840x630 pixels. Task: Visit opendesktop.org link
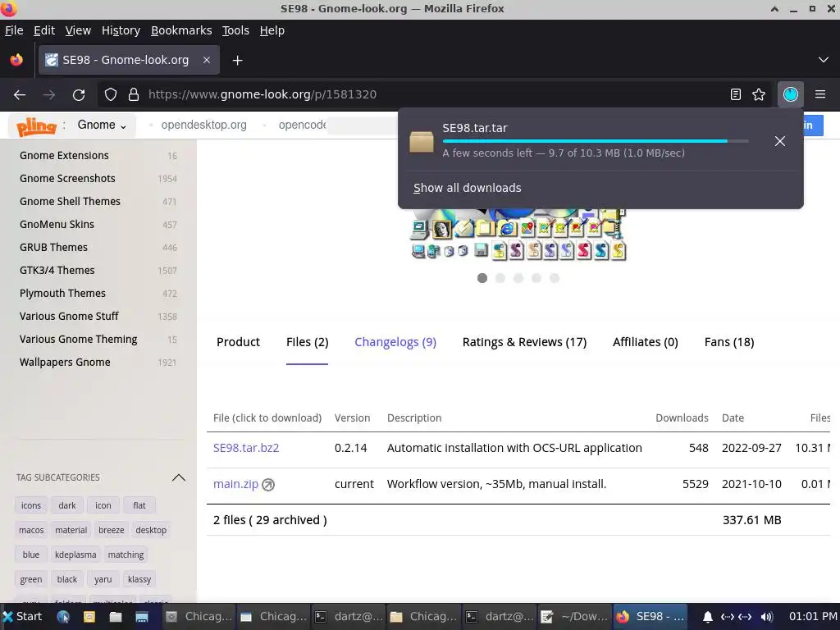(x=203, y=126)
